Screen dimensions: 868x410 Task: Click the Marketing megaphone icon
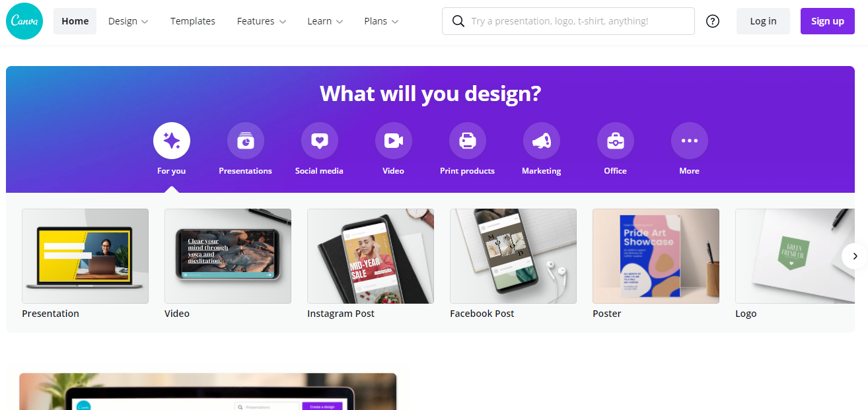pyautogui.click(x=542, y=141)
